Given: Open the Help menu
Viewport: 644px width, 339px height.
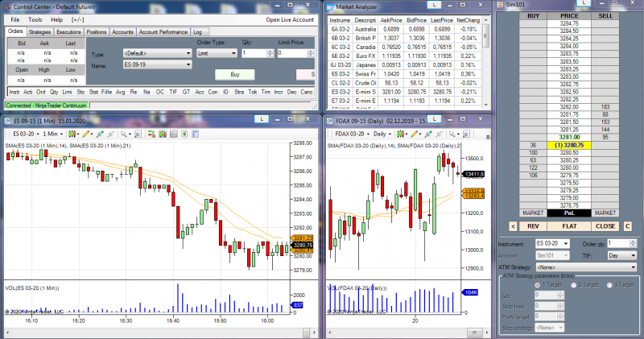Looking at the screenshot, I should [x=56, y=19].
